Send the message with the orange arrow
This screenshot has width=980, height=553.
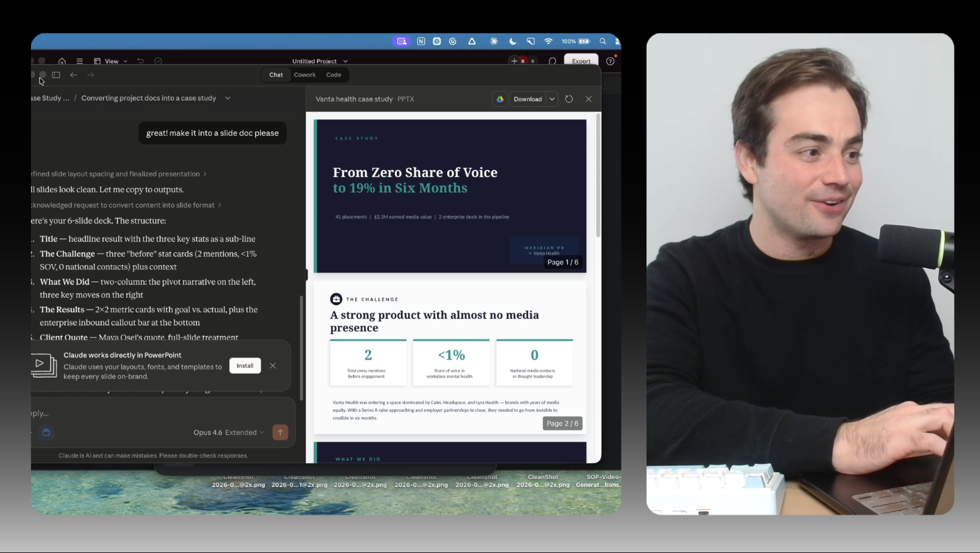pyautogui.click(x=280, y=432)
